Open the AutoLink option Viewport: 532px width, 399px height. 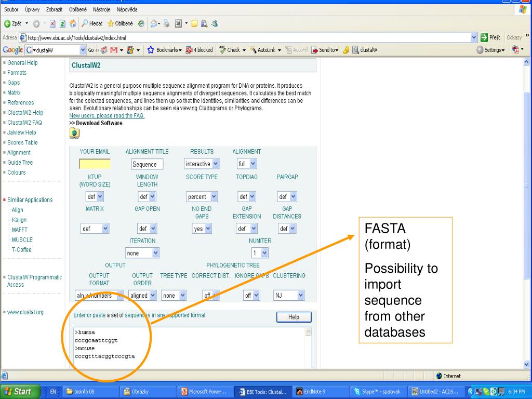click(x=265, y=50)
